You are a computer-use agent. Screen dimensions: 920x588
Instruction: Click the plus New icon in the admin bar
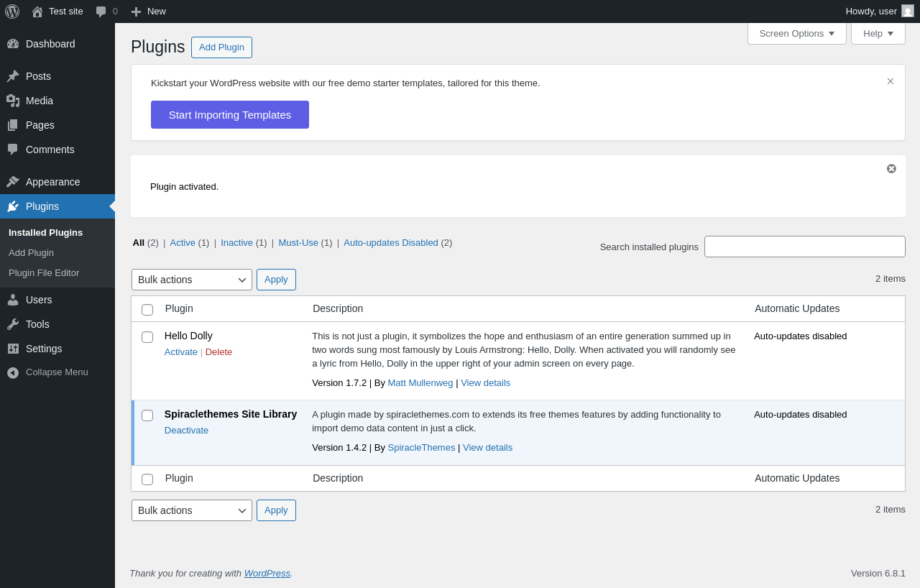point(136,12)
